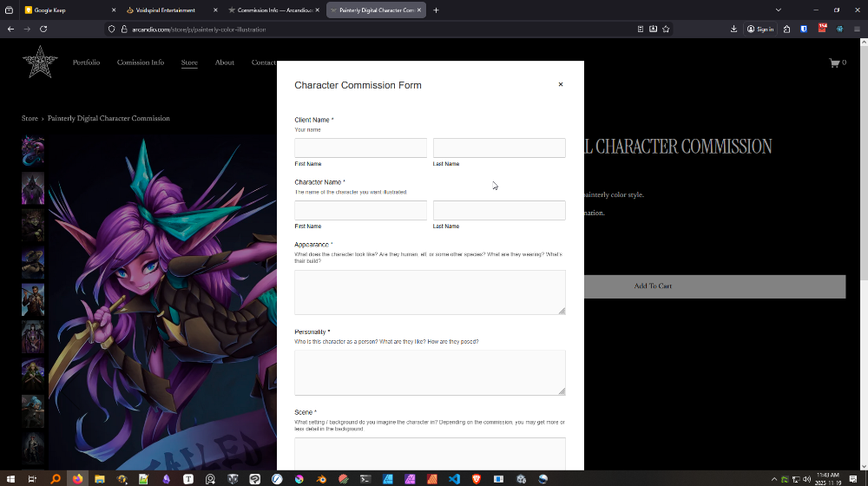Screen dimensions: 868x486
Task: Click the shield tracking protection icon
Action: click(111, 30)
